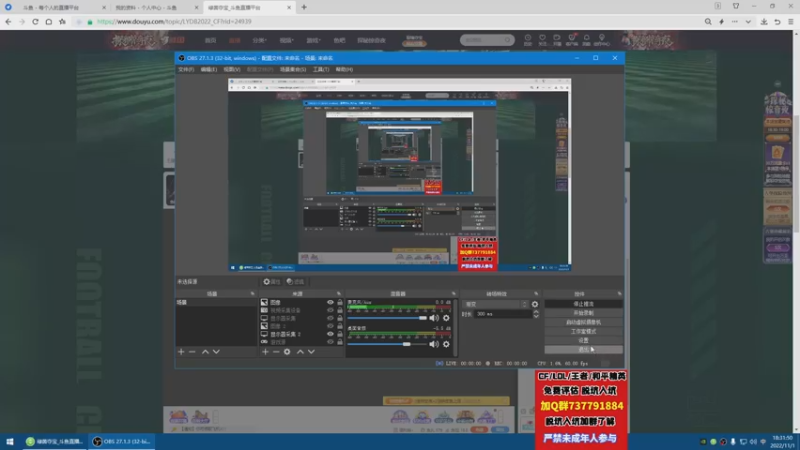Open the 场景集合(S) menu in OBS

[293, 69]
